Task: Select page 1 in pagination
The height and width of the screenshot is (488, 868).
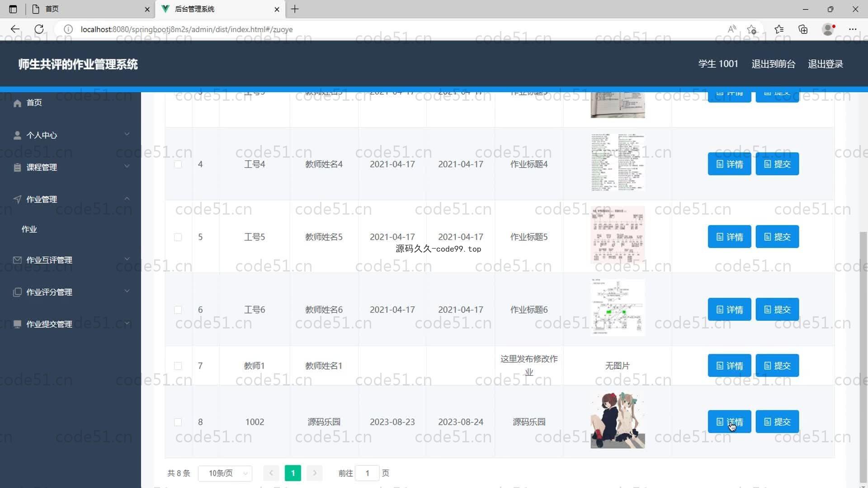Action: pyautogui.click(x=293, y=473)
